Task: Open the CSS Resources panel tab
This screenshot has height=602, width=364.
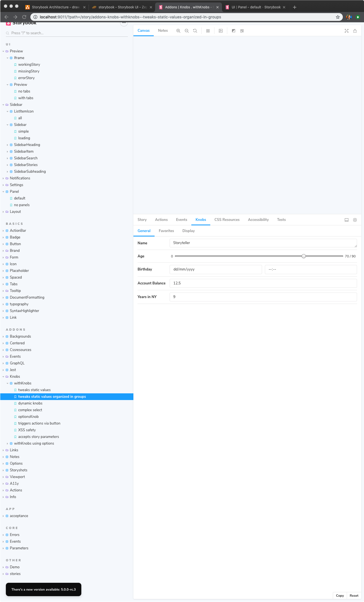Action: [x=227, y=220]
